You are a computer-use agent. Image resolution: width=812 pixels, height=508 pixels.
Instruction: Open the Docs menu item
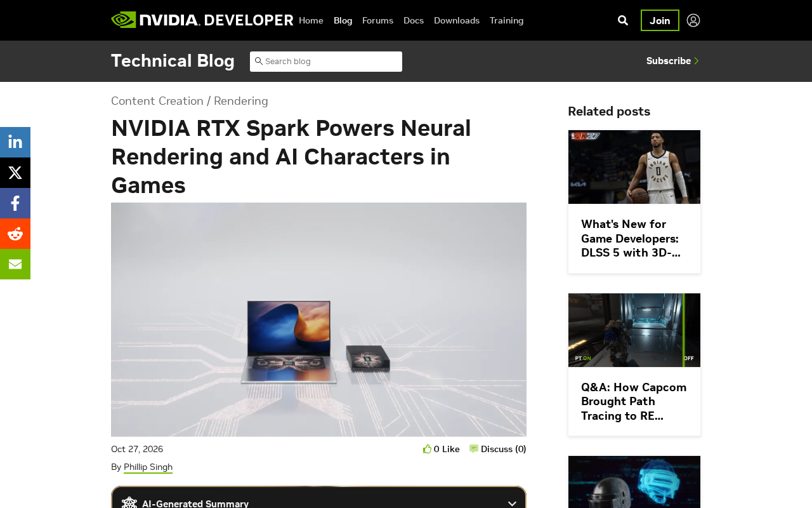[414, 20]
